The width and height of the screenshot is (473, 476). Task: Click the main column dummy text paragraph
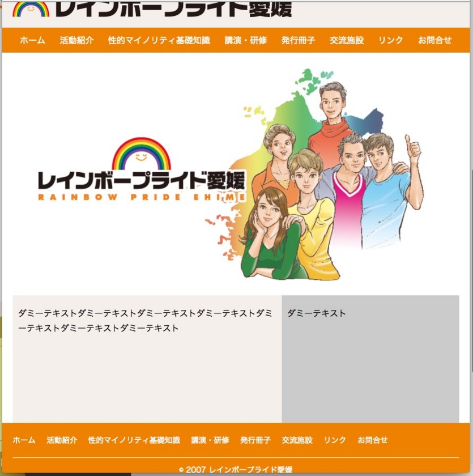145,321
